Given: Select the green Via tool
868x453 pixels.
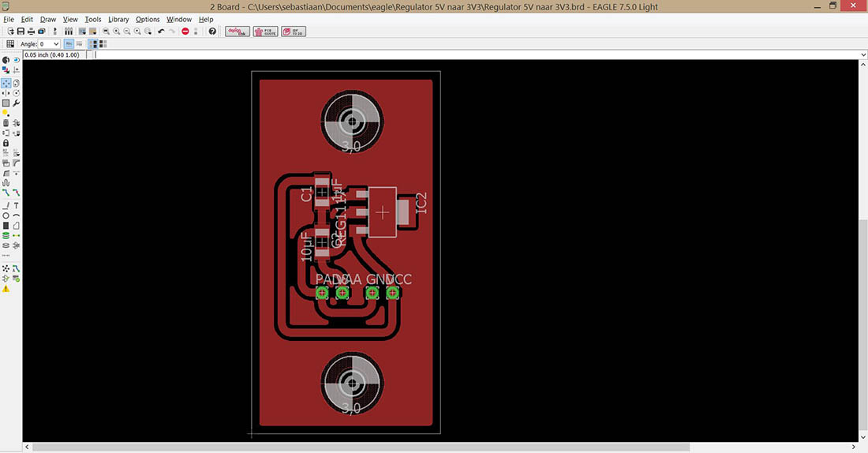Looking at the screenshot, I should pyautogui.click(x=6, y=235).
